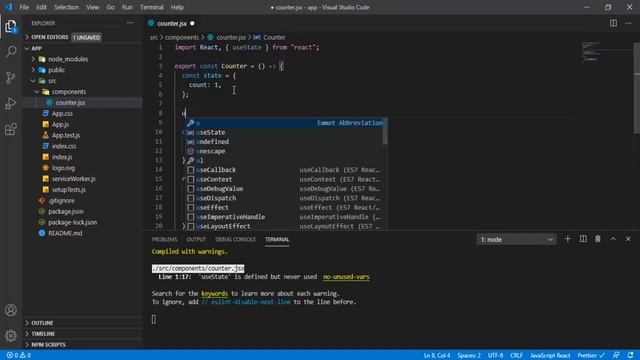This screenshot has height=360, width=640.
Task: Expand the Outline section
Action: click(82, 323)
